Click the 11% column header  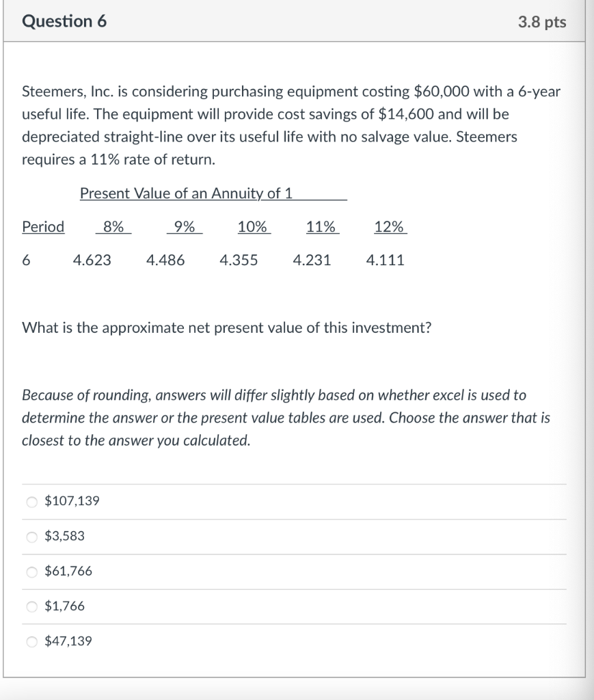point(321,227)
